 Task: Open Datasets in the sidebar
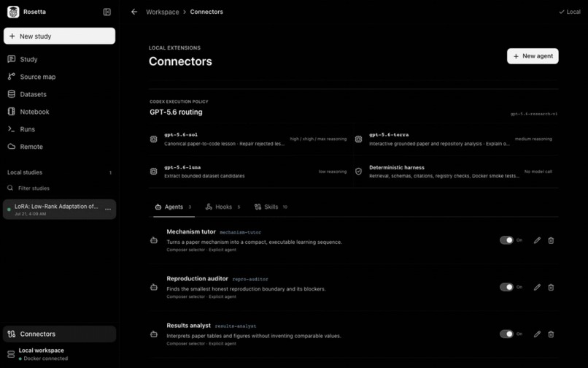pos(60,94)
